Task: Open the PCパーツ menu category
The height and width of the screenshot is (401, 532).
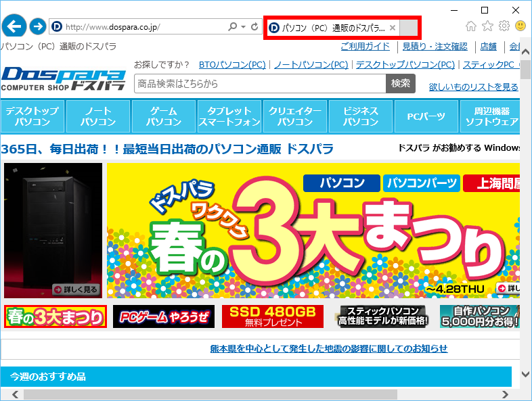Action: coord(426,116)
